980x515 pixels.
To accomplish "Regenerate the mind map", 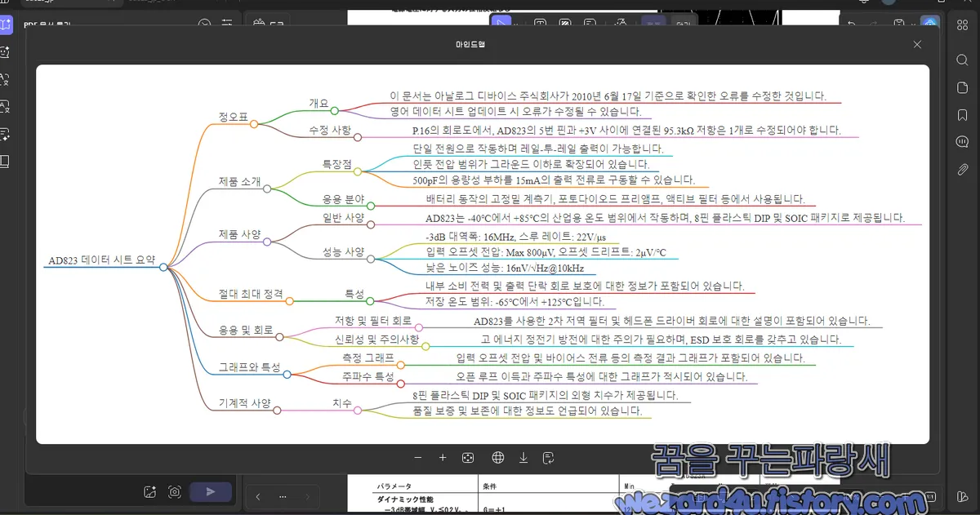I will (x=548, y=458).
